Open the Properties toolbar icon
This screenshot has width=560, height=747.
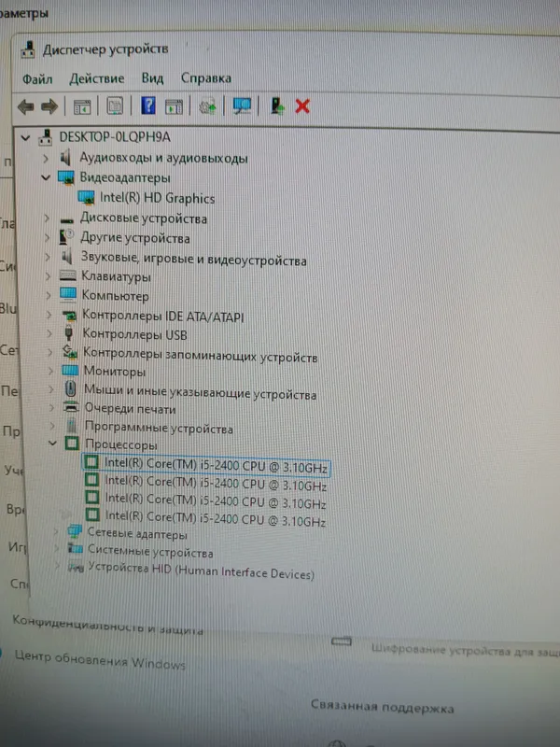click(x=115, y=106)
